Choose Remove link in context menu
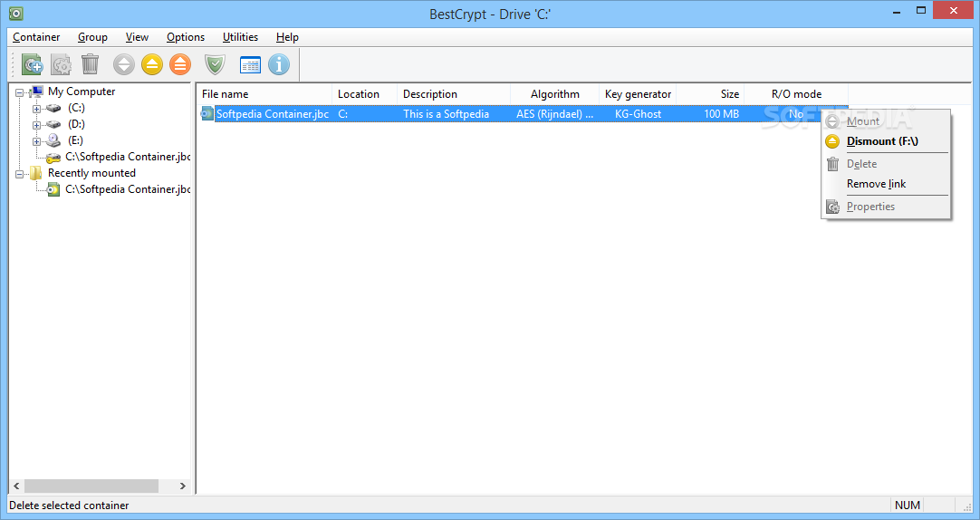This screenshot has height=520, width=980. point(886,184)
